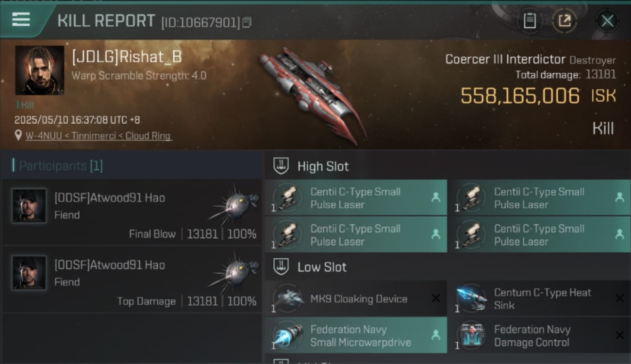Click the Fiend ship icon for Final Blow

coord(233,205)
